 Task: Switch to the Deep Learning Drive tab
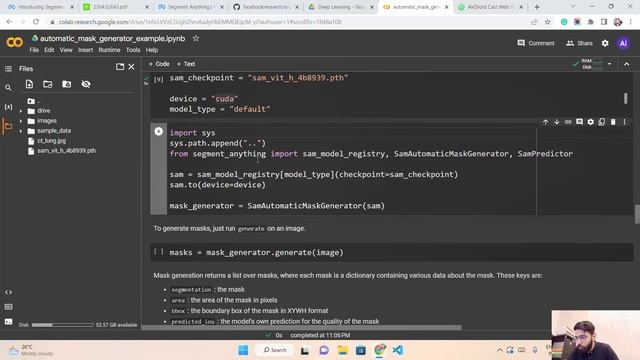tap(341, 7)
